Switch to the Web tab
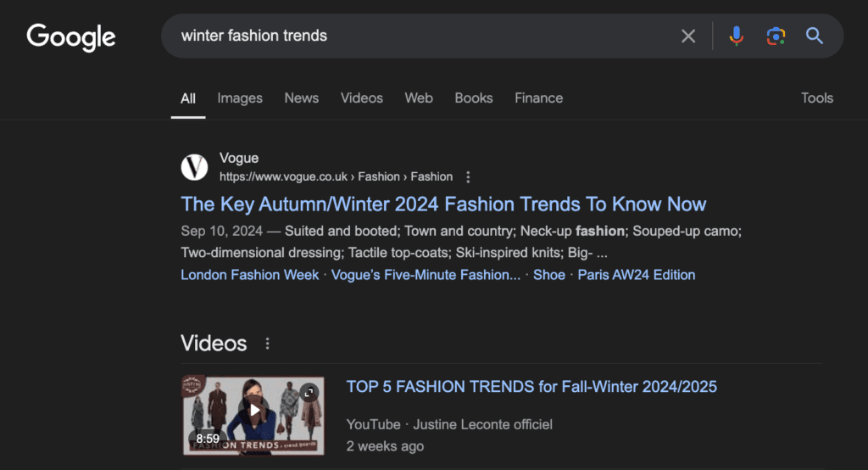The width and height of the screenshot is (868, 470). pyautogui.click(x=419, y=98)
